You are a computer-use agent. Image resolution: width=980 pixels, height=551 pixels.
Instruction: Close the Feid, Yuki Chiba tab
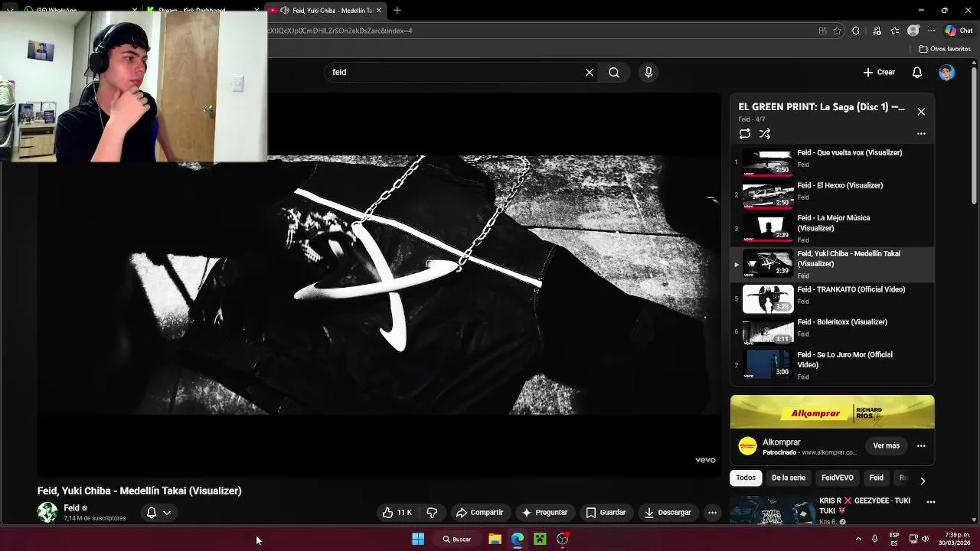[378, 11]
